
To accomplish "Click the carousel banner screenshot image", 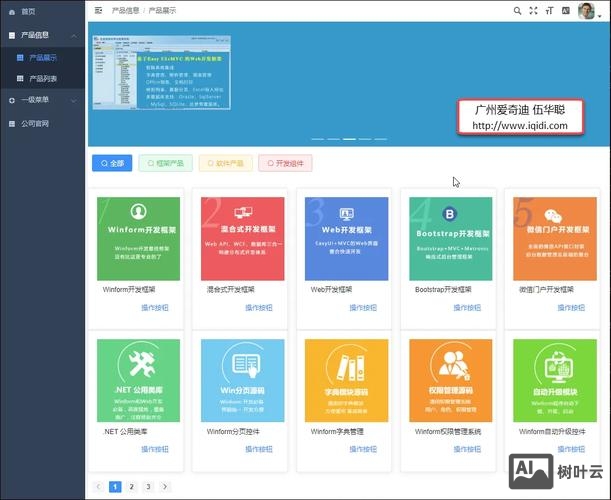I will [162, 72].
